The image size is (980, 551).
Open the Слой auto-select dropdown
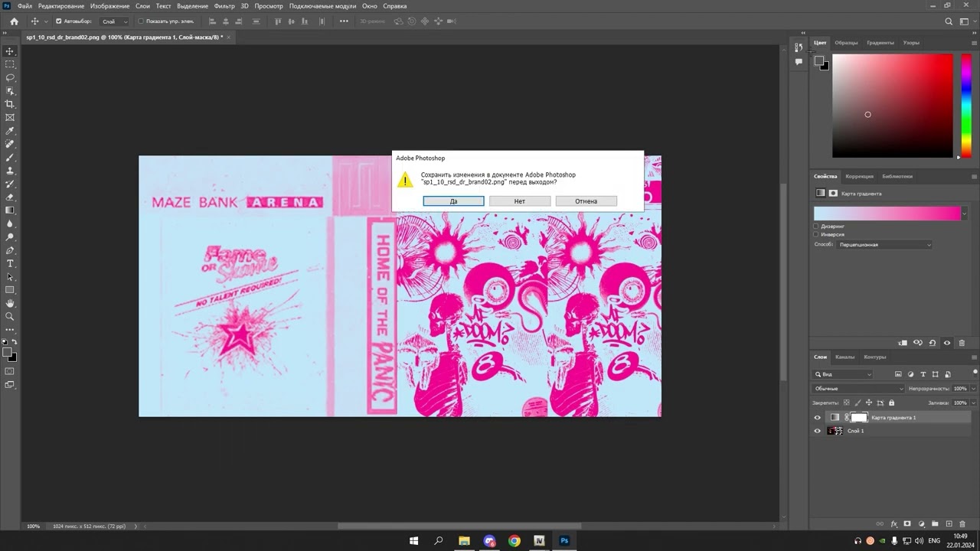115,21
